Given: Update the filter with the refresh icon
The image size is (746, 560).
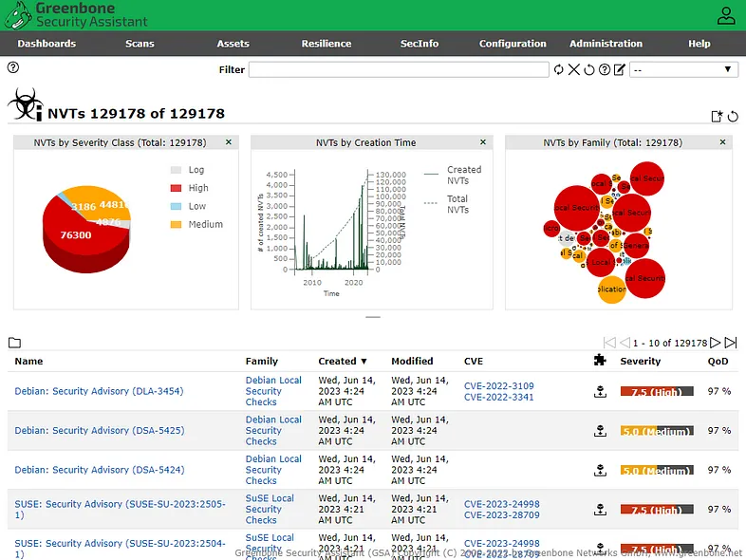Looking at the screenshot, I should [x=558, y=70].
